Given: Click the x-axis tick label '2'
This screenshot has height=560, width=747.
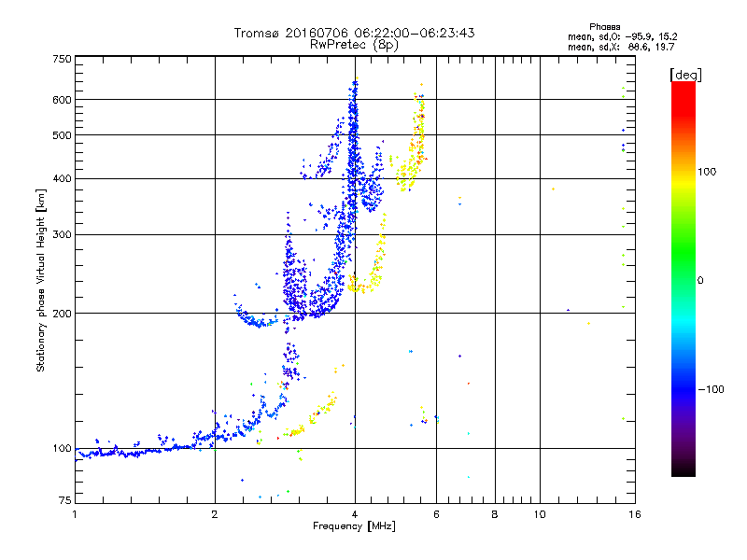Looking at the screenshot, I should tap(215, 514).
